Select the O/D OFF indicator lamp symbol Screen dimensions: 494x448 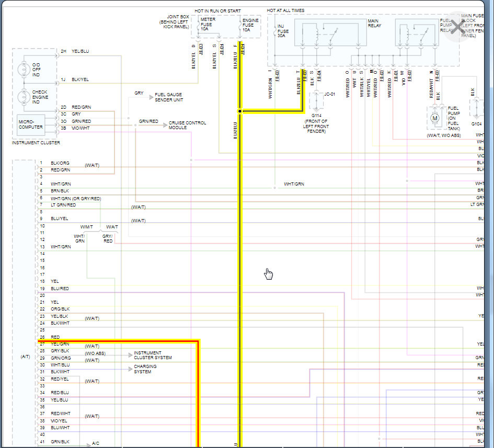[24, 70]
